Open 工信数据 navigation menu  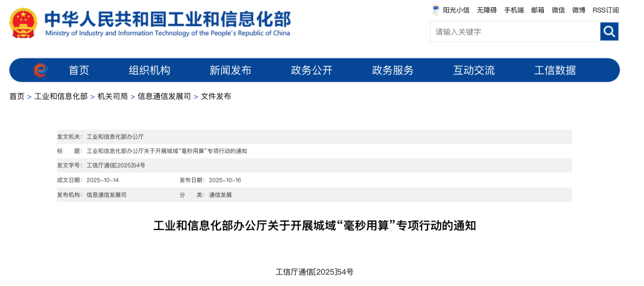tap(555, 70)
